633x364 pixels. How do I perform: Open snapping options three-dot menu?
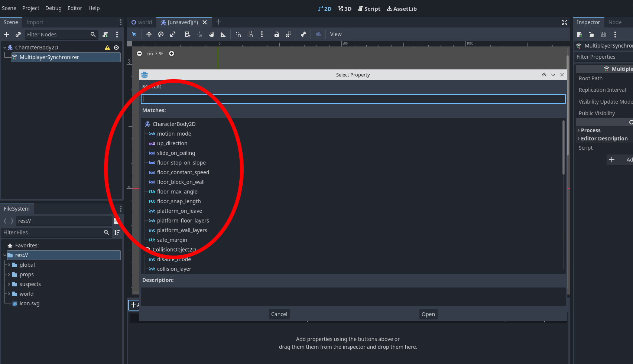pyautogui.click(x=262, y=34)
